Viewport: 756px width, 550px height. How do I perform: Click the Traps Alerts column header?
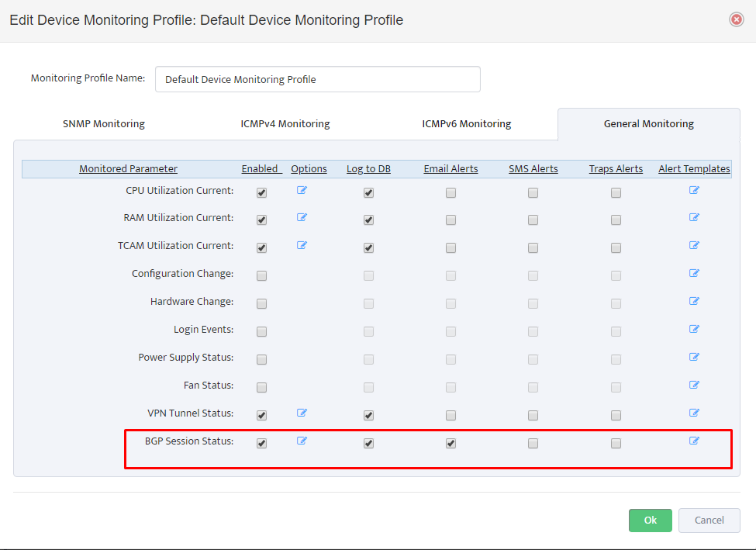(x=616, y=169)
